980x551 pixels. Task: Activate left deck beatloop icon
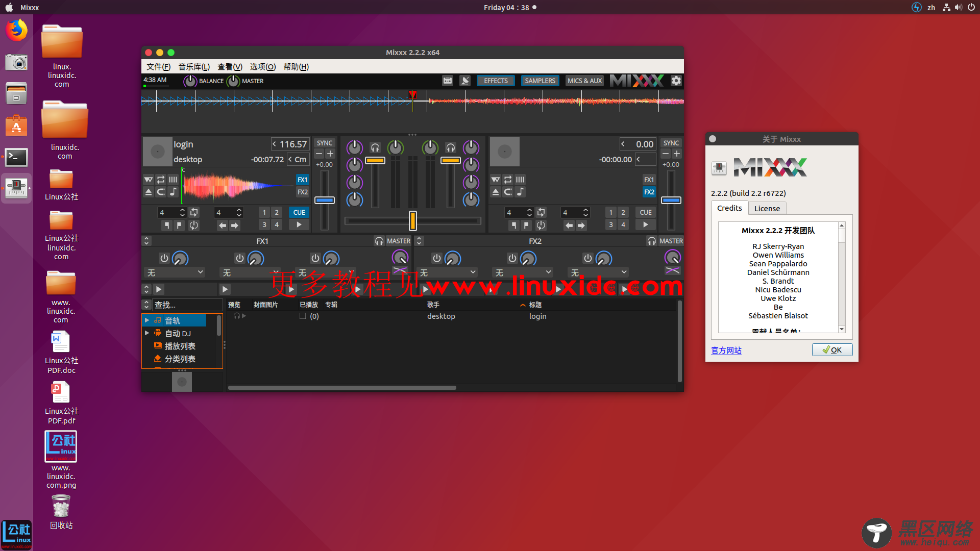pyautogui.click(x=194, y=212)
